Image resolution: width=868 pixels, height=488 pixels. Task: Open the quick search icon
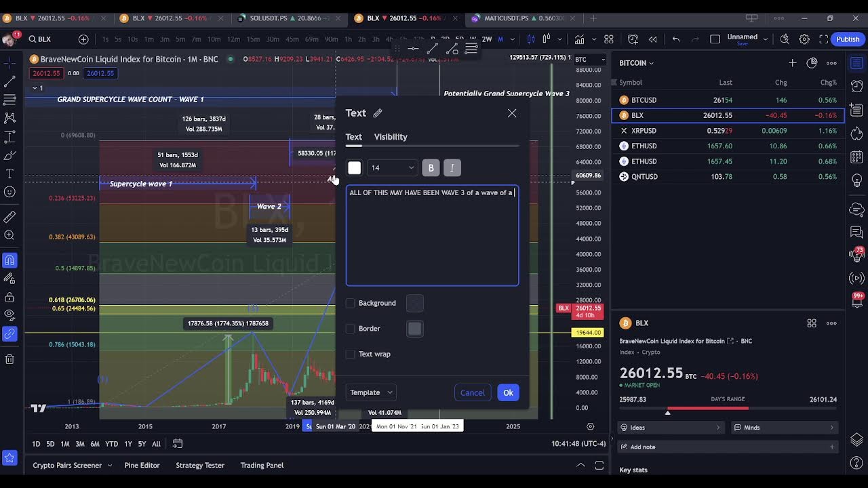(785, 39)
